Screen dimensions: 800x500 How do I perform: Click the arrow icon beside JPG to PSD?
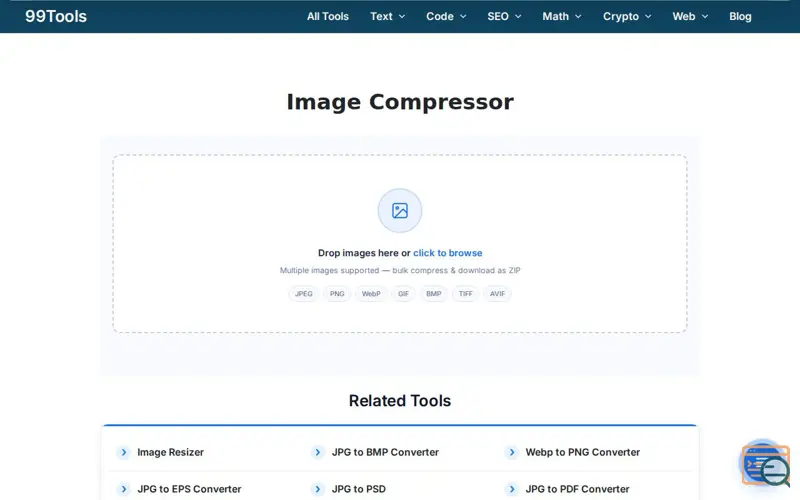pos(317,489)
